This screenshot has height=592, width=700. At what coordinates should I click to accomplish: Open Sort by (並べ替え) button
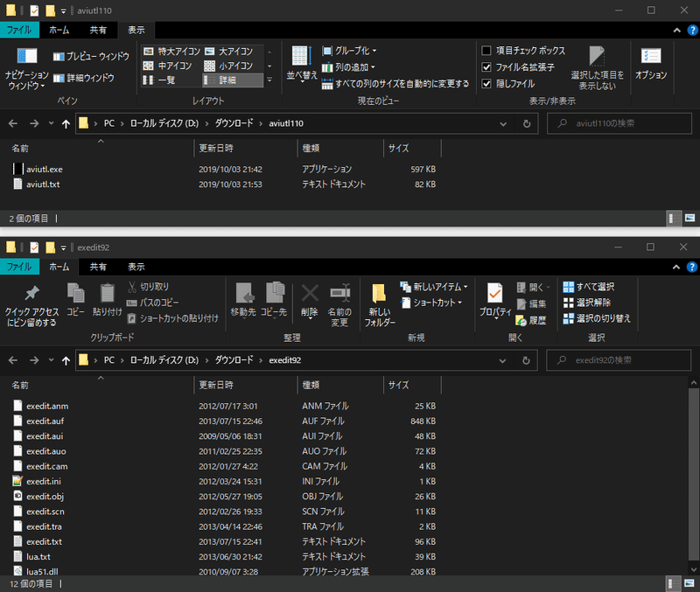302,64
